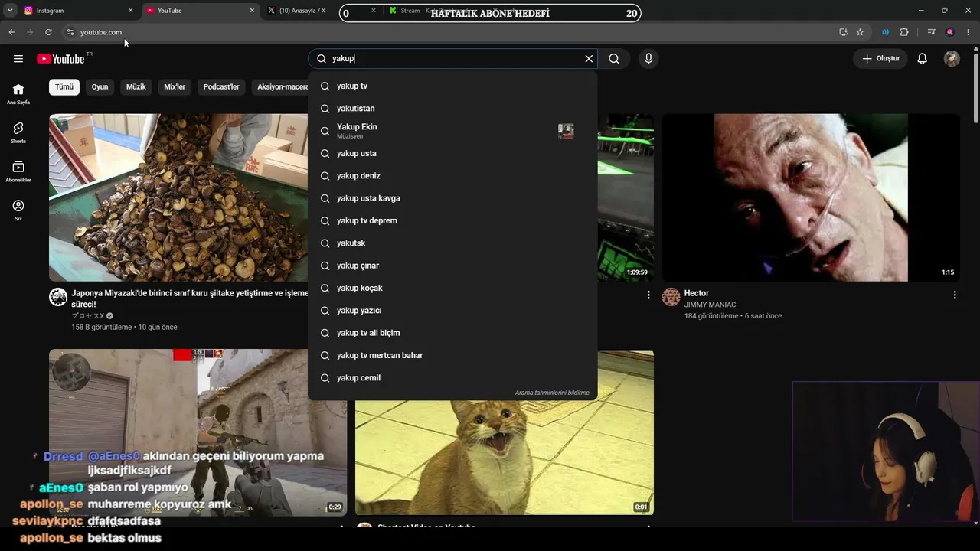Viewport: 980px width, 551px height.
Task: Close the Instagram browser tab
Action: [x=130, y=11]
